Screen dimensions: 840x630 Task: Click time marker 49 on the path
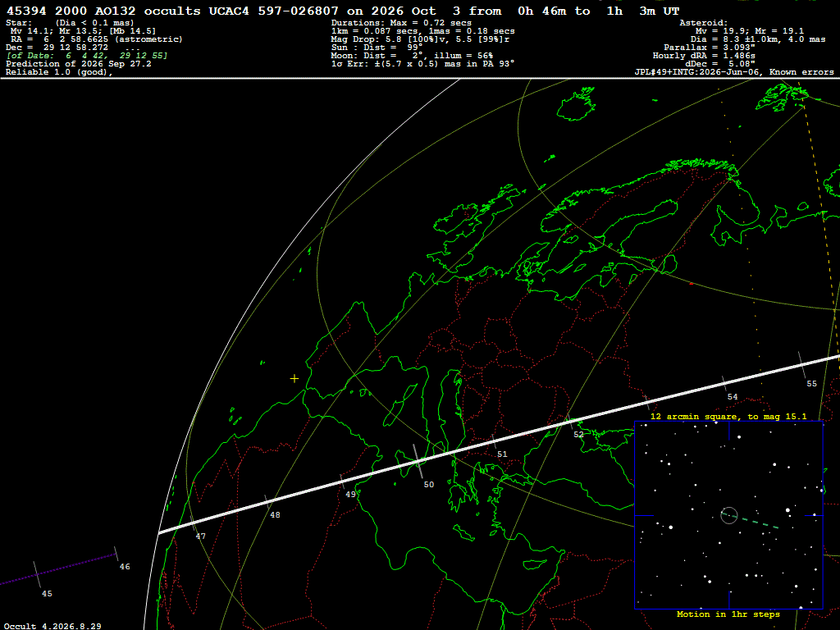click(350, 495)
